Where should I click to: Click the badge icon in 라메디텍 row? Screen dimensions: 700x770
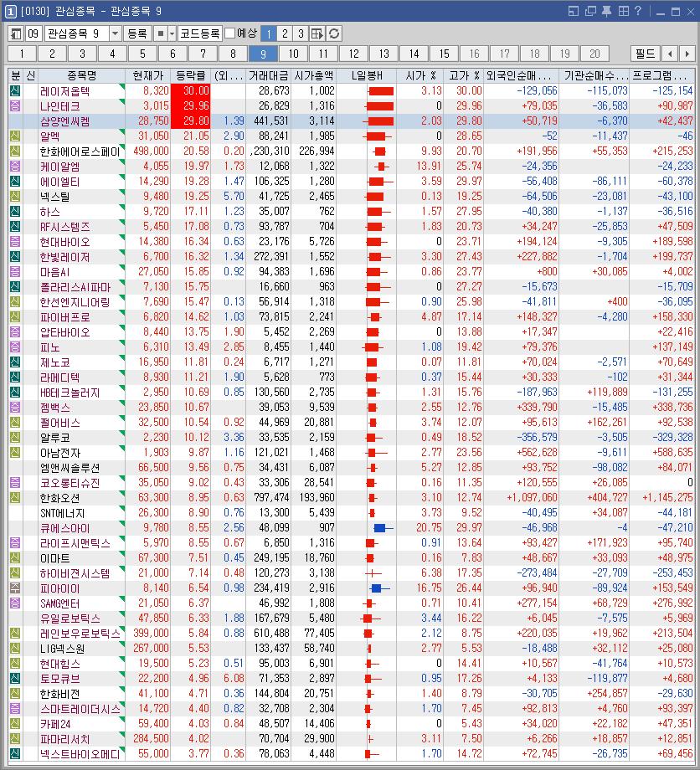tap(15, 377)
